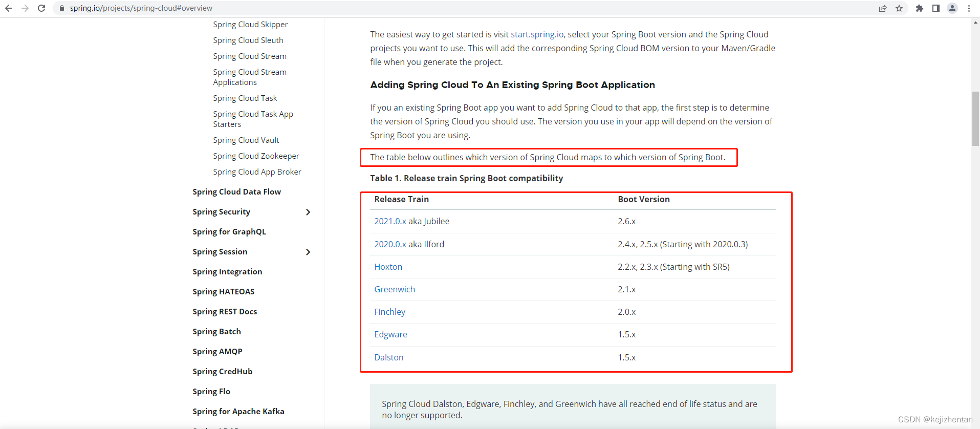980x429 pixels.
Task: Click the Release Train column header
Action: (402, 199)
